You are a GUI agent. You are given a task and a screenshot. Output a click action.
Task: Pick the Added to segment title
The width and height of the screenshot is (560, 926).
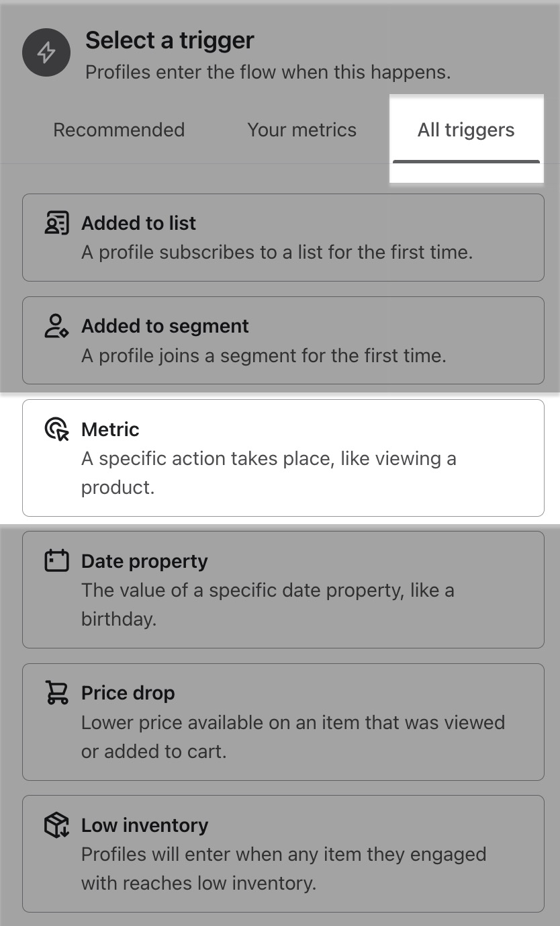coord(165,326)
